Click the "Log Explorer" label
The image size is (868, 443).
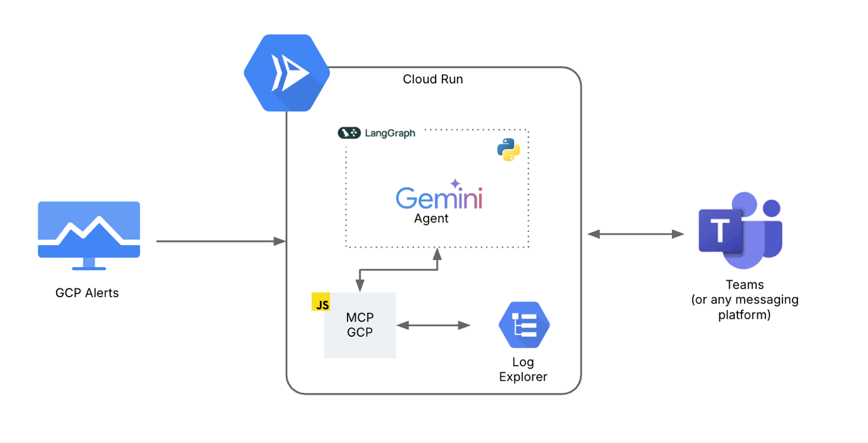(x=523, y=370)
